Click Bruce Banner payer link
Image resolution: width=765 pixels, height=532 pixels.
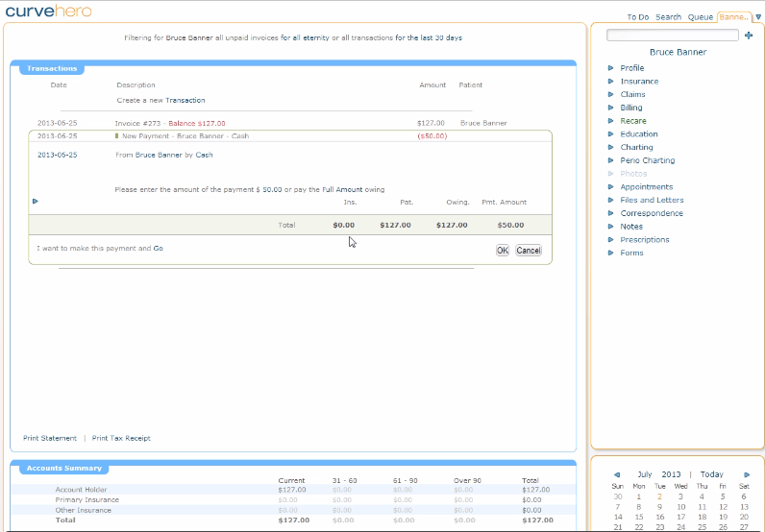click(x=159, y=155)
